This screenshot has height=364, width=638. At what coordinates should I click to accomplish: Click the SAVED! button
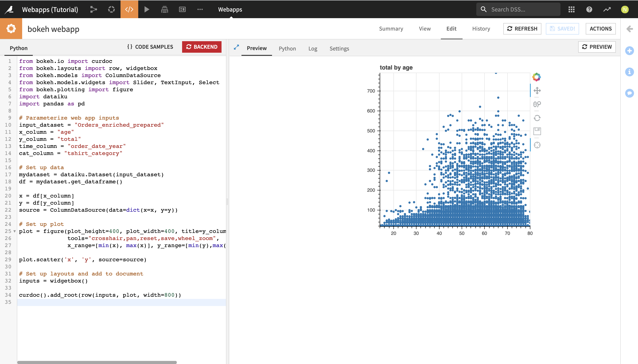click(562, 29)
